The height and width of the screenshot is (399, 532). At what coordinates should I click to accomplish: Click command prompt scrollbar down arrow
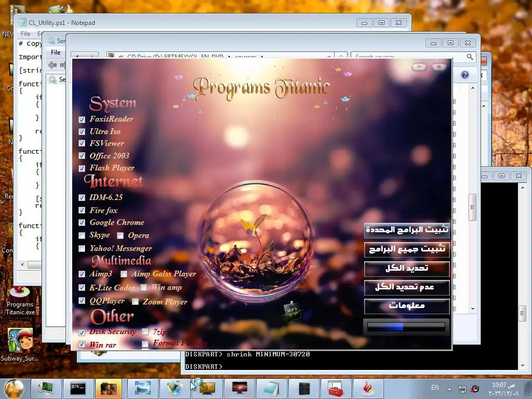point(523,366)
